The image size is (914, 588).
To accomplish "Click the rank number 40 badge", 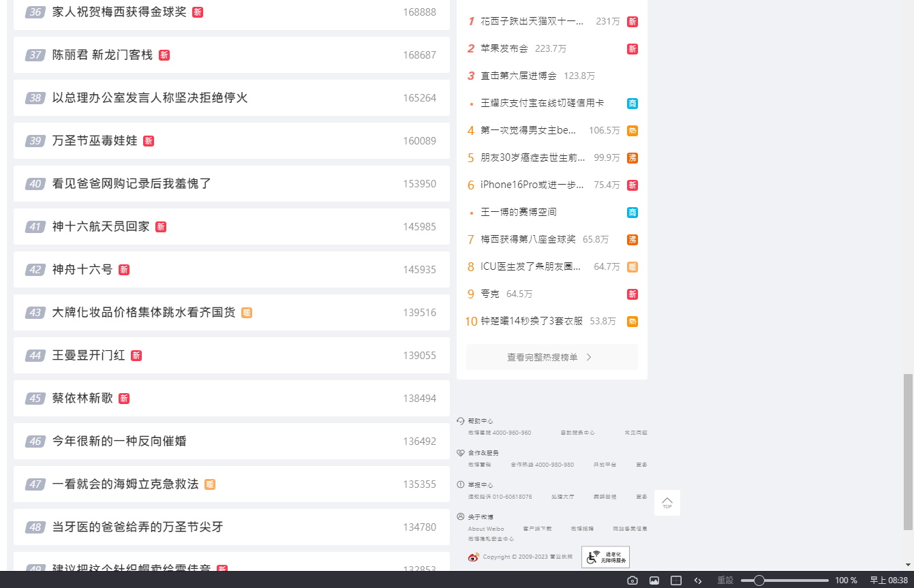I will (35, 184).
